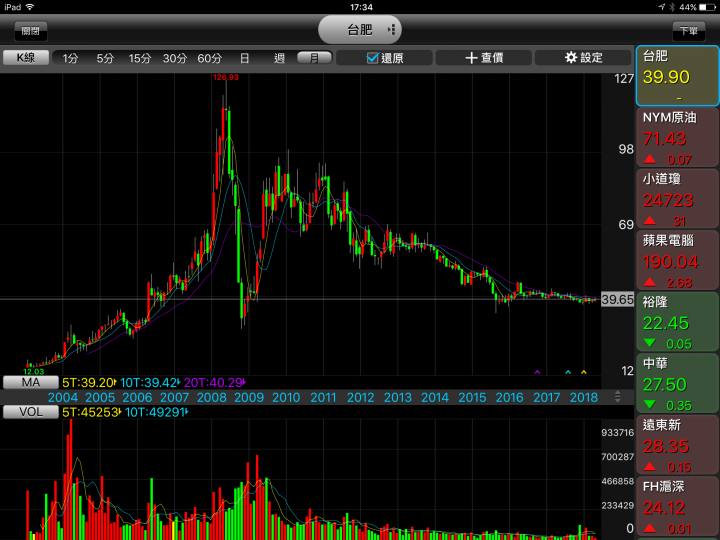Select the 小道瓊 24723 watchlist card

tap(677, 199)
